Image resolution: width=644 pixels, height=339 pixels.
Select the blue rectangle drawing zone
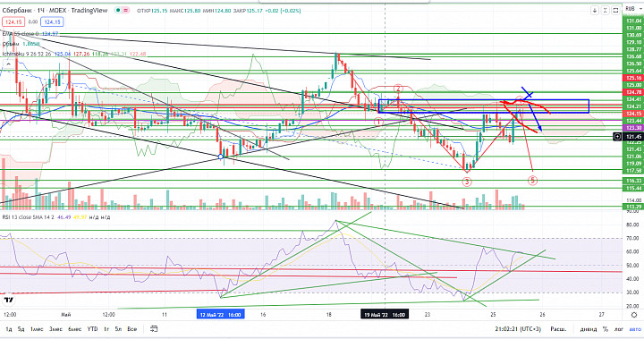pyautogui.click(x=483, y=106)
